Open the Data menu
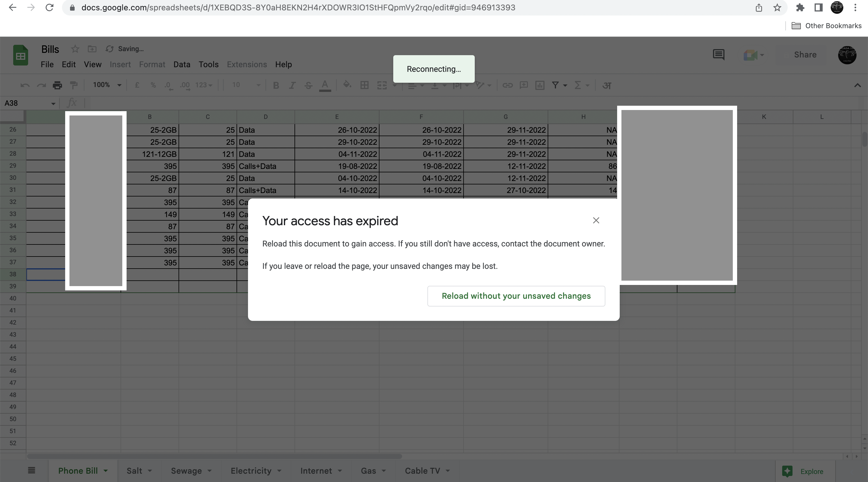This screenshot has width=868, height=482. coord(182,64)
